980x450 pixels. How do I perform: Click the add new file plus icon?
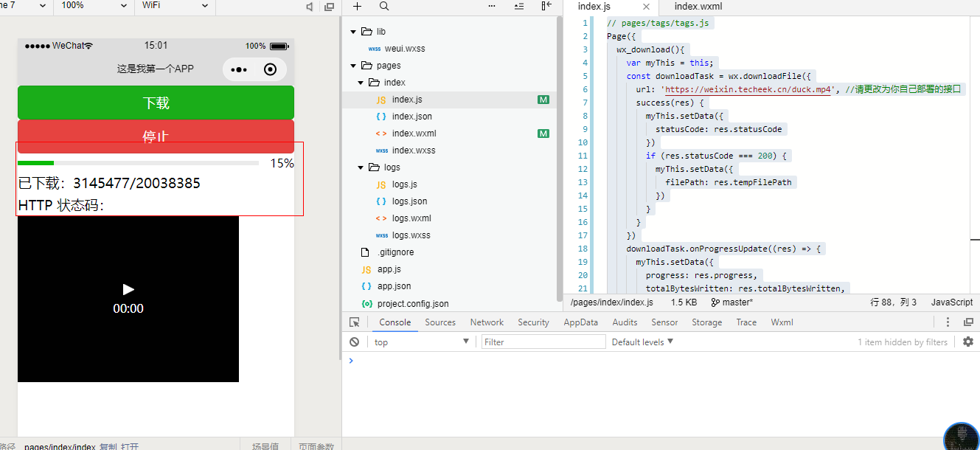point(358,6)
